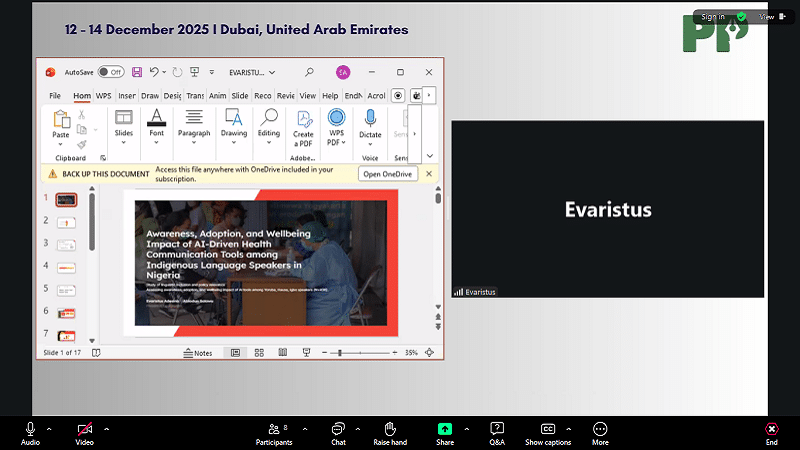
Task: Open Slide Sorter view in status bar
Action: click(259, 353)
